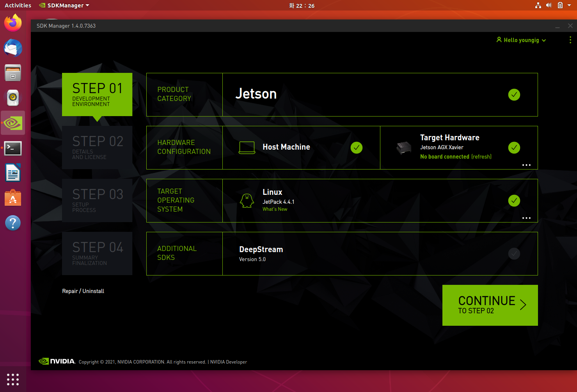
Task: Click the Host Machine laptop icon
Action: tap(247, 148)
